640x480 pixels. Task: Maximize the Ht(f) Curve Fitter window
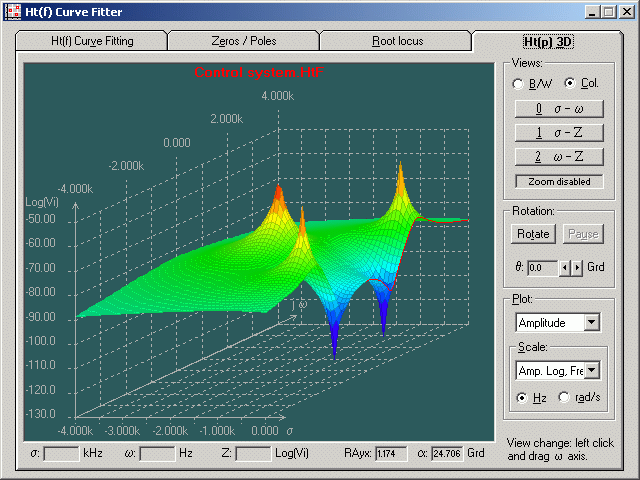click(608, 12)
